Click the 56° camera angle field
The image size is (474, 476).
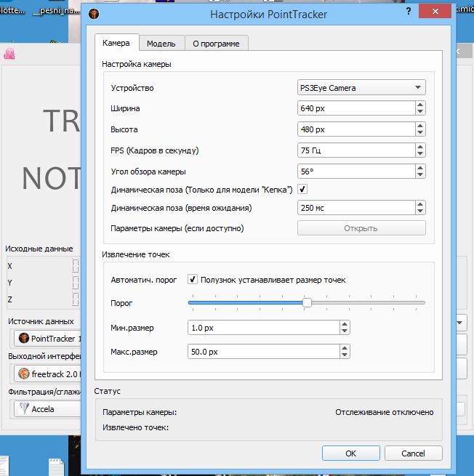tap(356, 172)
